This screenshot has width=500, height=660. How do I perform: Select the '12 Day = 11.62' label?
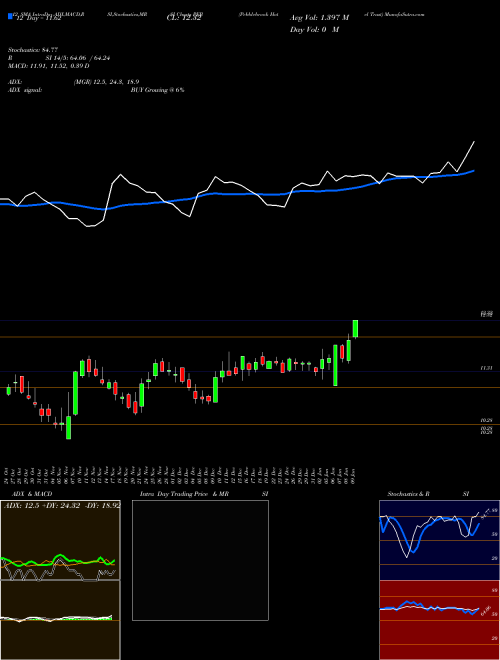pyautogui.click(x=38, y=18)
